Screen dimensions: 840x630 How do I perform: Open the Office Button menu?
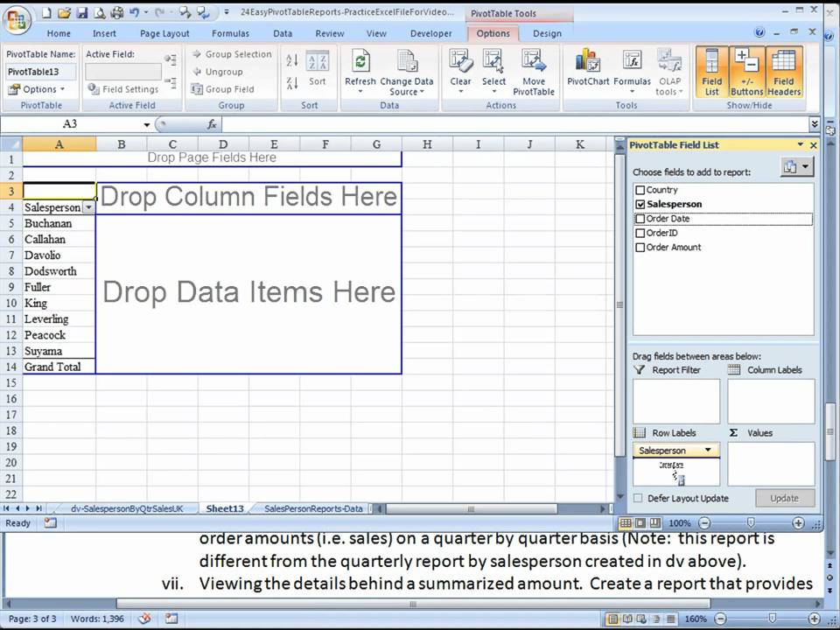pyautogui.click(x=17, y=21)
